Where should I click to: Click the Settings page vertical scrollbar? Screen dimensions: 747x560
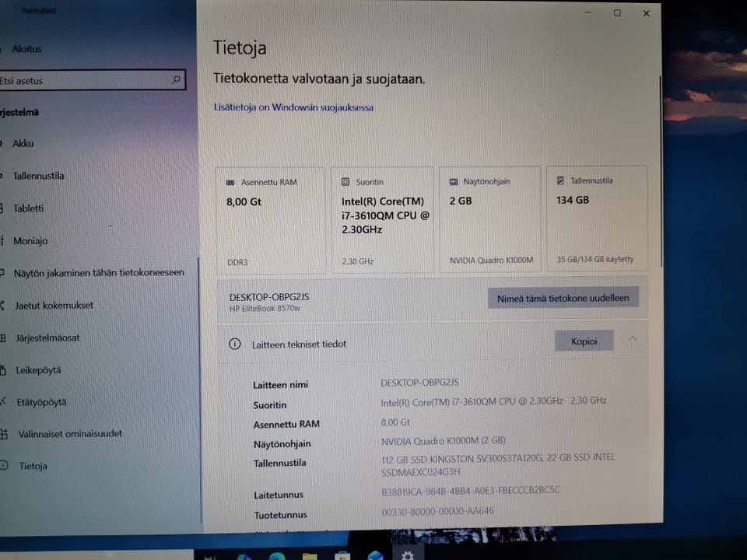(x=661, y=171)
